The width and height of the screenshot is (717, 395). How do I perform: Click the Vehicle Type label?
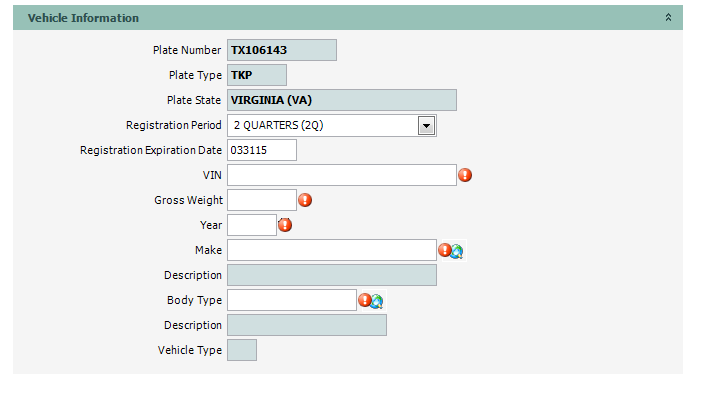click(190, 350)
